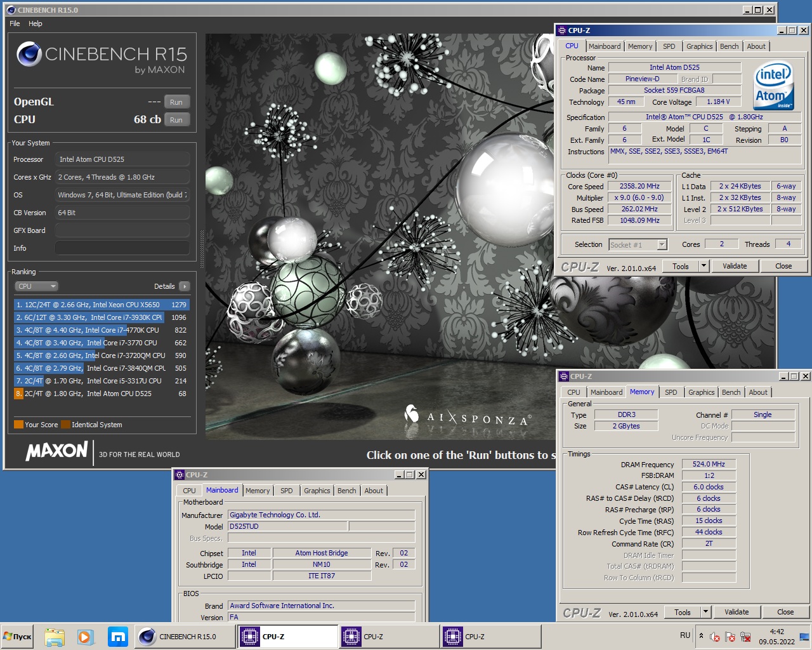The width and height of the screenshot is (812, 650).
Task: Click the Cinebench window title bar icon
Action: click(x=11, y=10)
